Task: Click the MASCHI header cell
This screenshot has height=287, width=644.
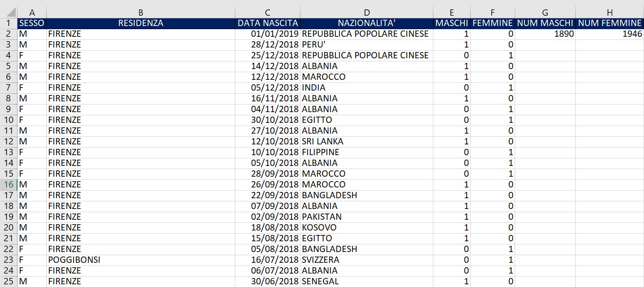Action: 452,23
